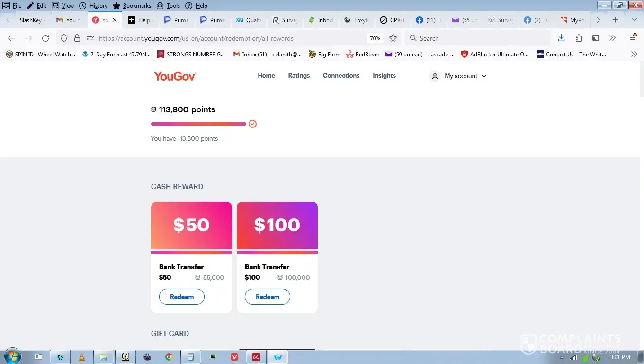
Task: Switch to the Qualtrics tab
Action: pyautogui.click(x=249, y=20)
